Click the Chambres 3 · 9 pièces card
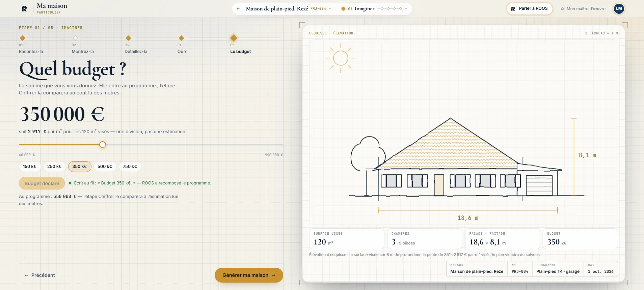Screen dimensions: 644x290 click(x=425, y=239)
